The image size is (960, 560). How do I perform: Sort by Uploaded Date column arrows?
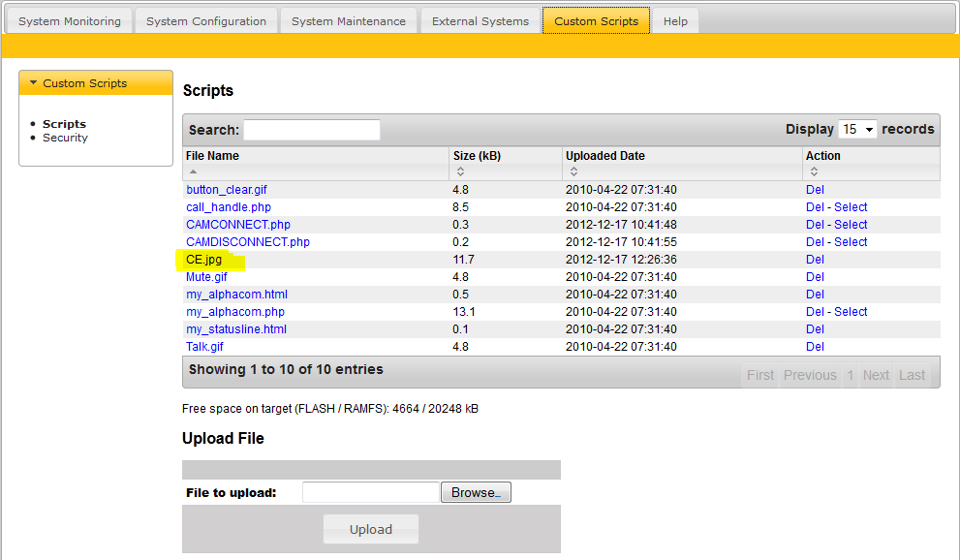(x=573, y=171)
